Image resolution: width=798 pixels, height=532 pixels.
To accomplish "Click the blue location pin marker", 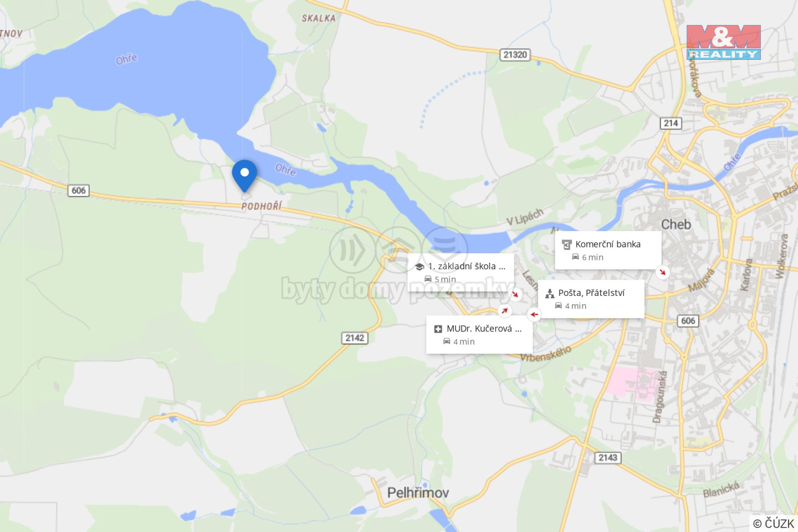I will [x=244, y=176].
